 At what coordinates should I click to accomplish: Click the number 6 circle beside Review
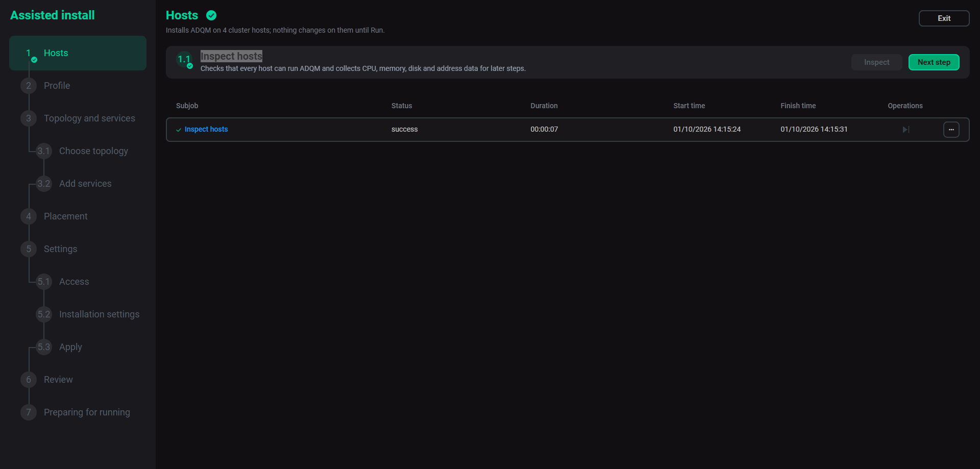coord(29,380)
